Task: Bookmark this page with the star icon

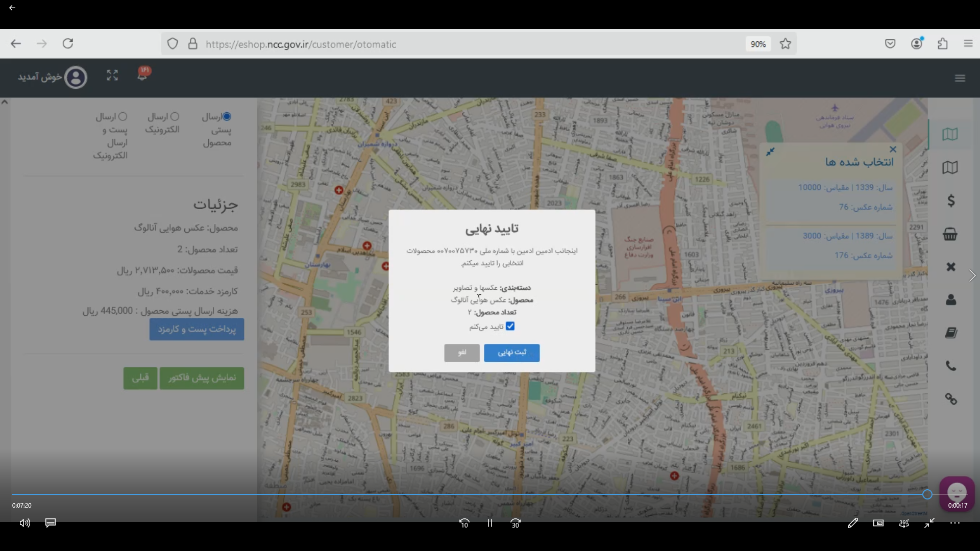Action: tap(786, 44)
